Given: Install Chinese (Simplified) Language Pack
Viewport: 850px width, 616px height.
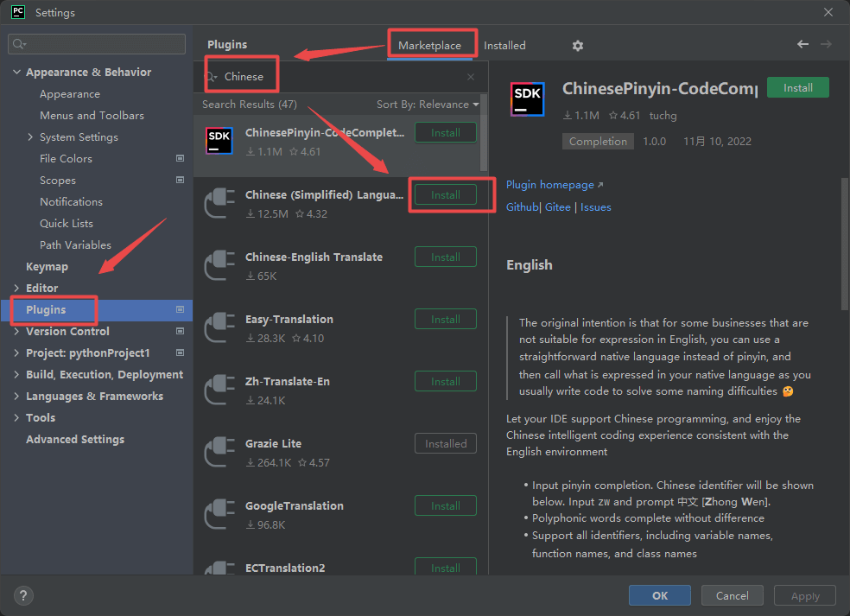Looking at the screenshot, I should (x=446, y=195).
